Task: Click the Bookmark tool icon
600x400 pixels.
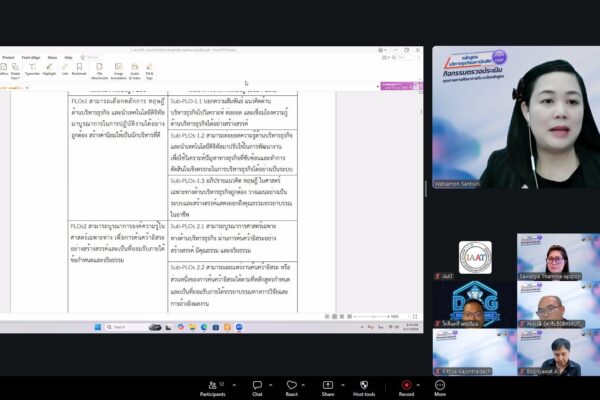Action: pyautogui.click(x=79, y=69)
